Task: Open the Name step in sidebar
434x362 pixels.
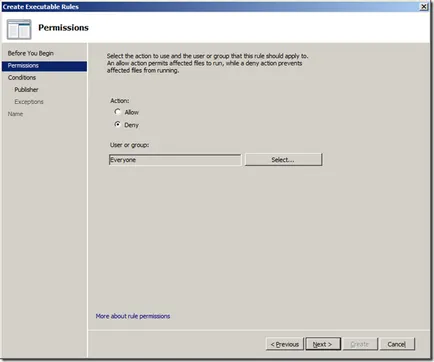Action: pyautogui.click(x=15, y=114)
